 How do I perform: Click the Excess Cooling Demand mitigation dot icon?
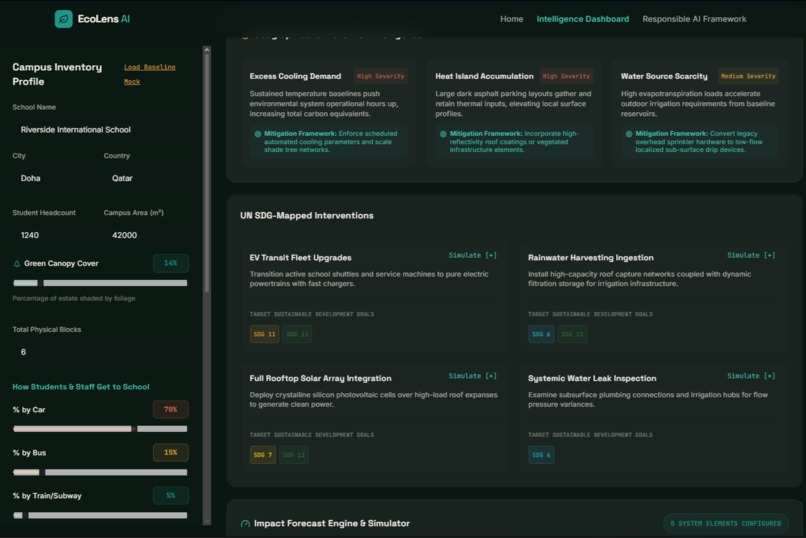[x=258, y=134]
